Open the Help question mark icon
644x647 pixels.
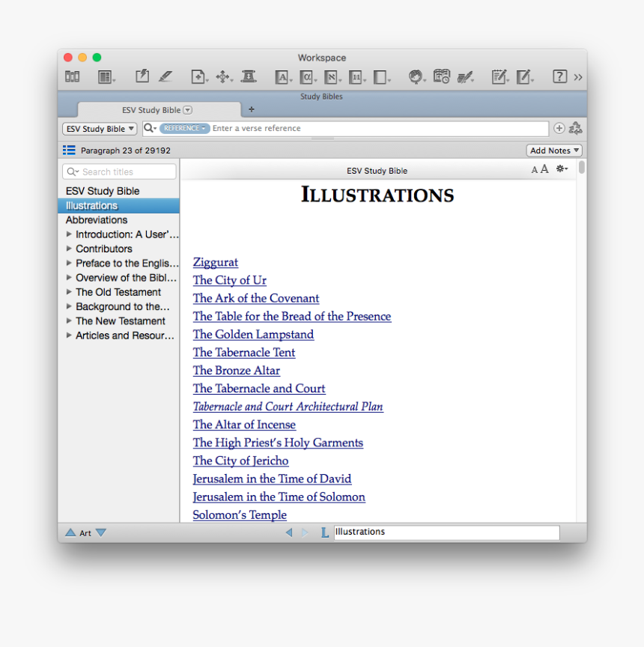(x=559, y=76)
